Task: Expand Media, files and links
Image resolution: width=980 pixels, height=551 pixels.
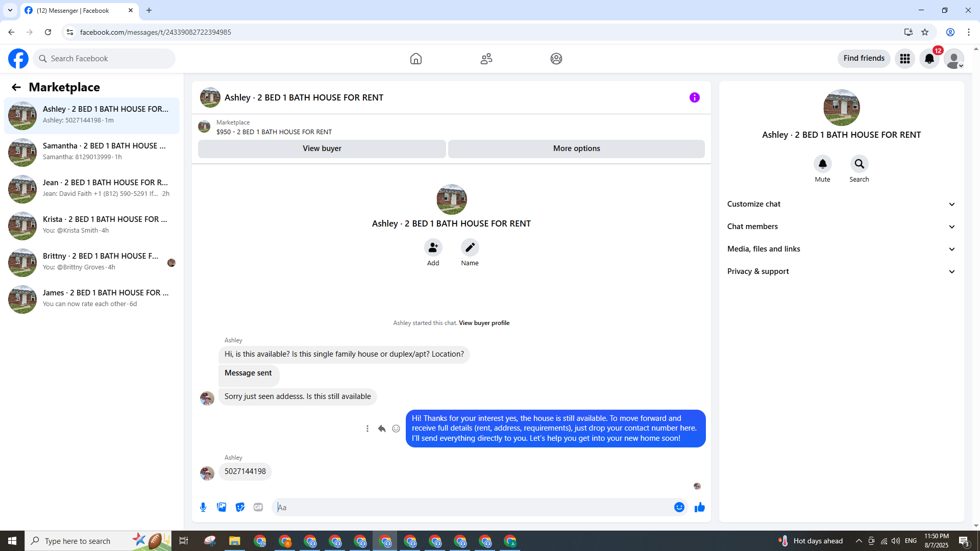Action: click(x=841, y=249)
